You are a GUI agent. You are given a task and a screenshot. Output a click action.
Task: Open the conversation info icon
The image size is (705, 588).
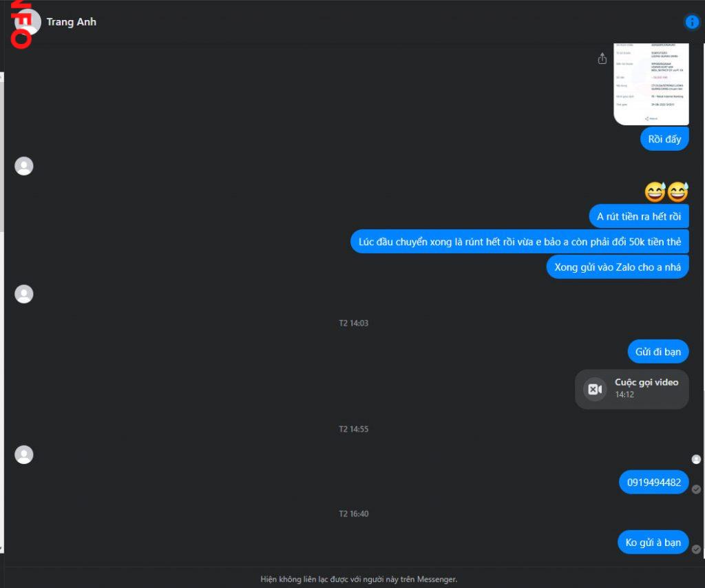coord(691,21)
